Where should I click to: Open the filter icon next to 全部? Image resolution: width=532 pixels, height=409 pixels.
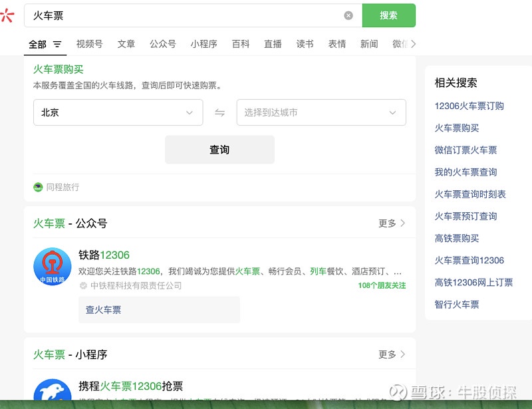click(57, 45)
